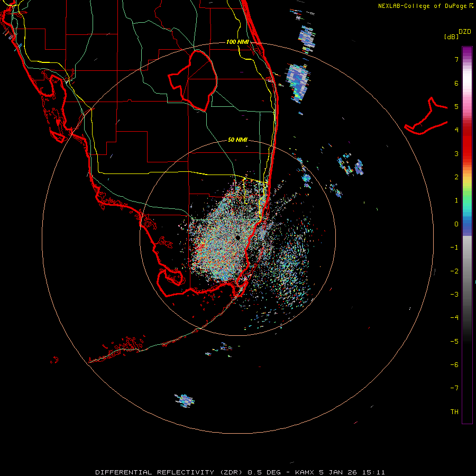Click the 50 NMI range ring label
Viewport: 476px width, 476px height.
coord(237,140)
